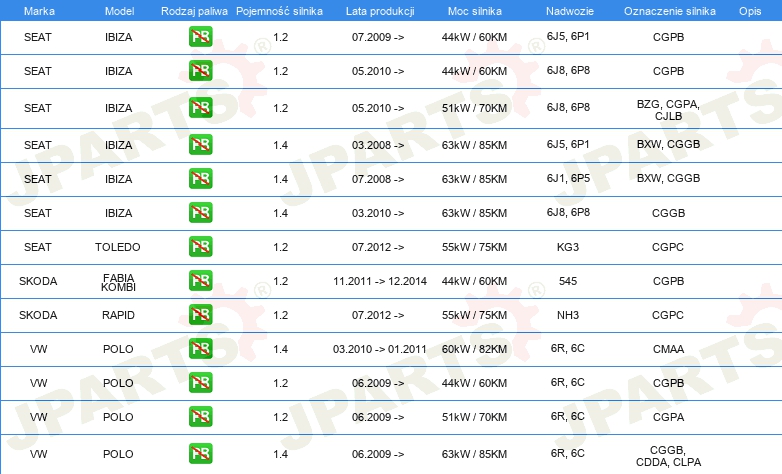This screenshot has width=782, height=474.
Task: Click the Model column header
Action: coord(119,11)
